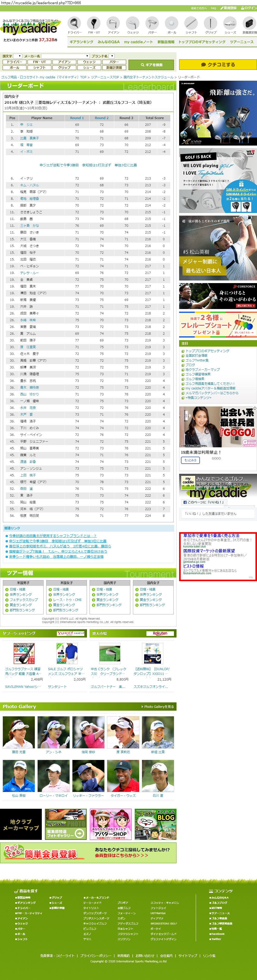
Task: Click the ログイン login link
Action: point(249,8)
